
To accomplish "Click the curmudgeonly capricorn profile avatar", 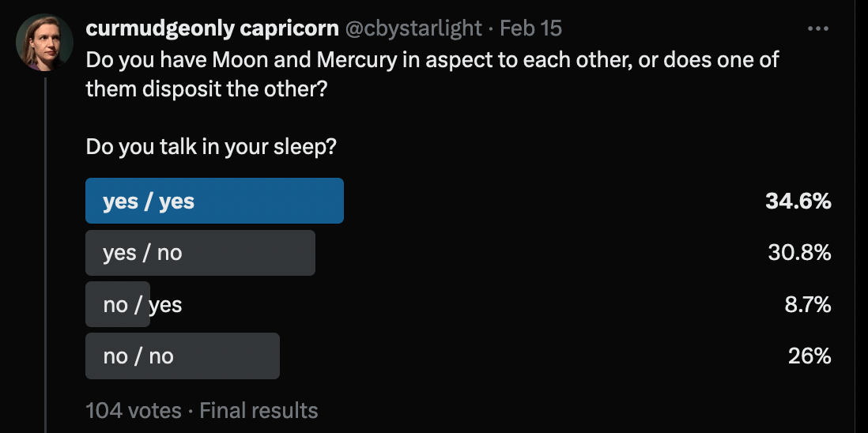I will pyautogui.click(x=45, y=43).
